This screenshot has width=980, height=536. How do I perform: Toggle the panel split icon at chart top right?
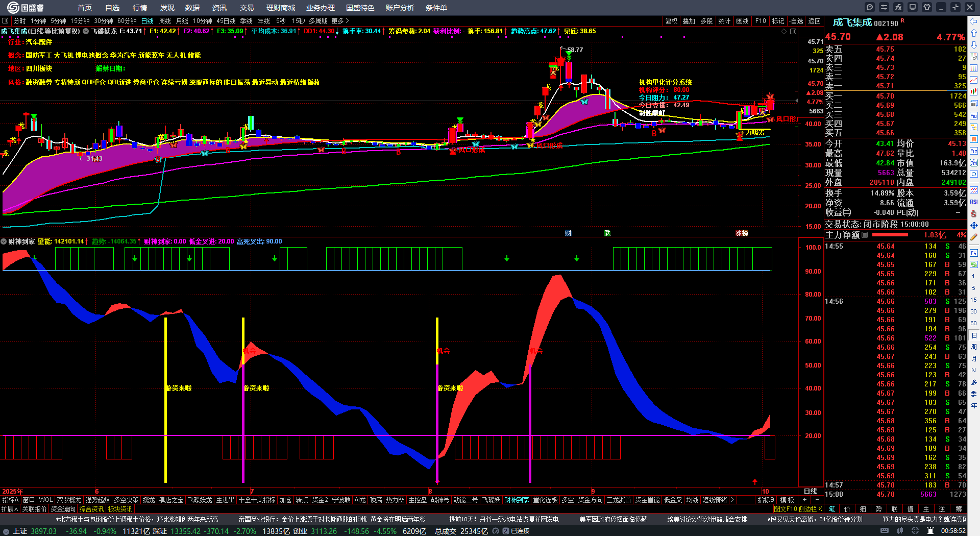point(793,31)
